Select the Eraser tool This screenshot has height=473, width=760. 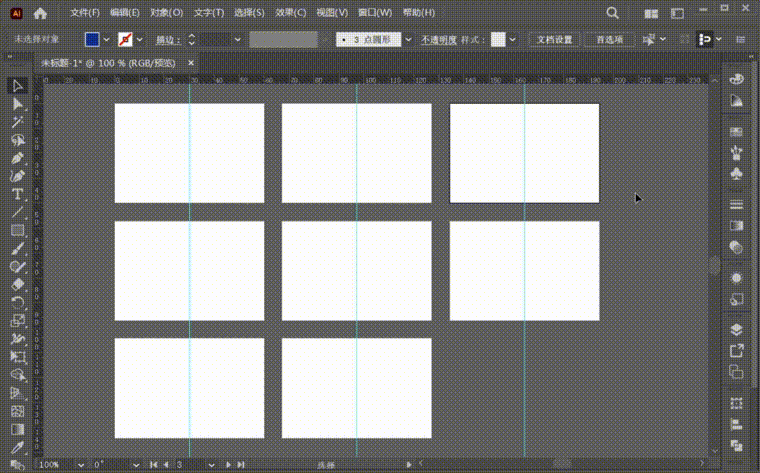pyautogui.click(x=17, y=284)
